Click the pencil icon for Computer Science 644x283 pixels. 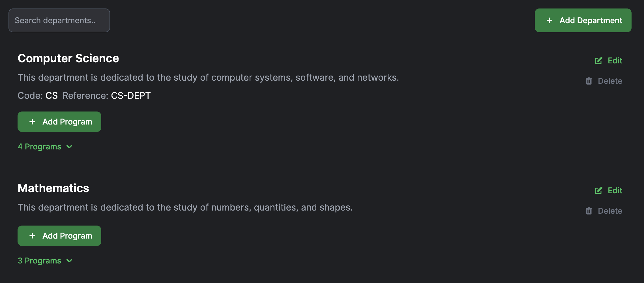(x=598, y=61)
